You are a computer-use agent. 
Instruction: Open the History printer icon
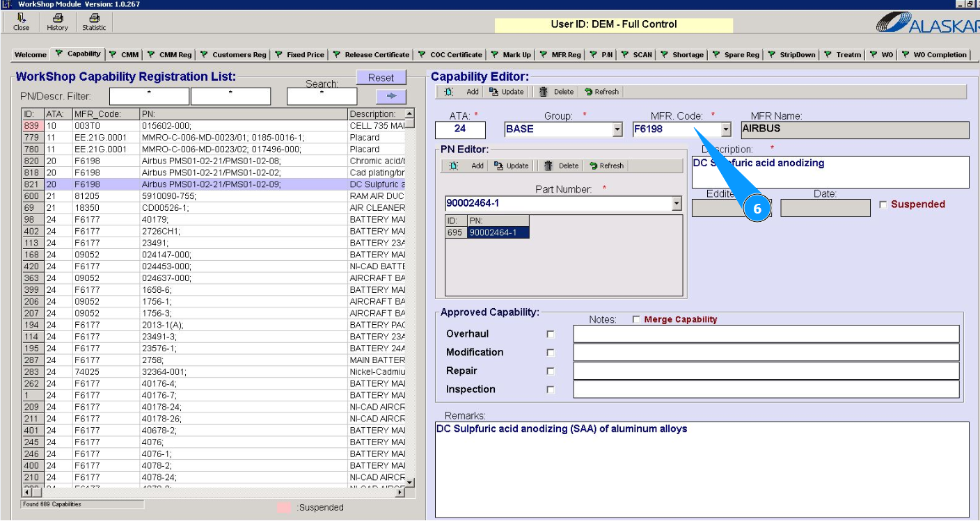pos(57,18)
